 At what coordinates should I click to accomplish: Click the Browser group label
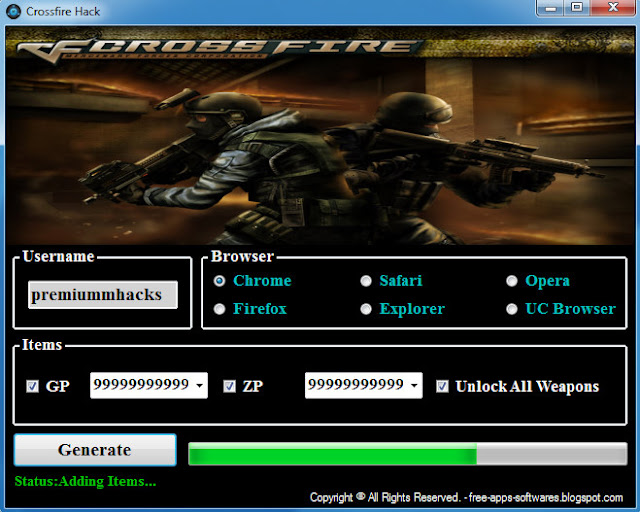(242, 256)
